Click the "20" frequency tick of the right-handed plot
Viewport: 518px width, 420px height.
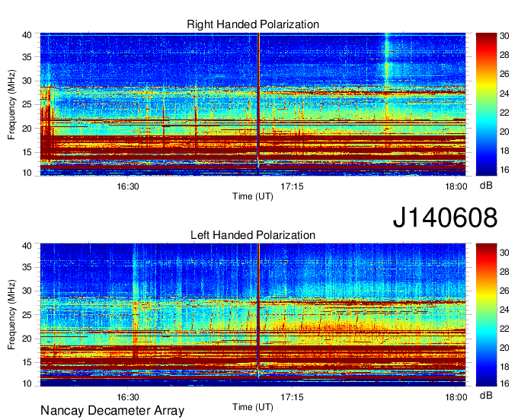coord(27,129)
